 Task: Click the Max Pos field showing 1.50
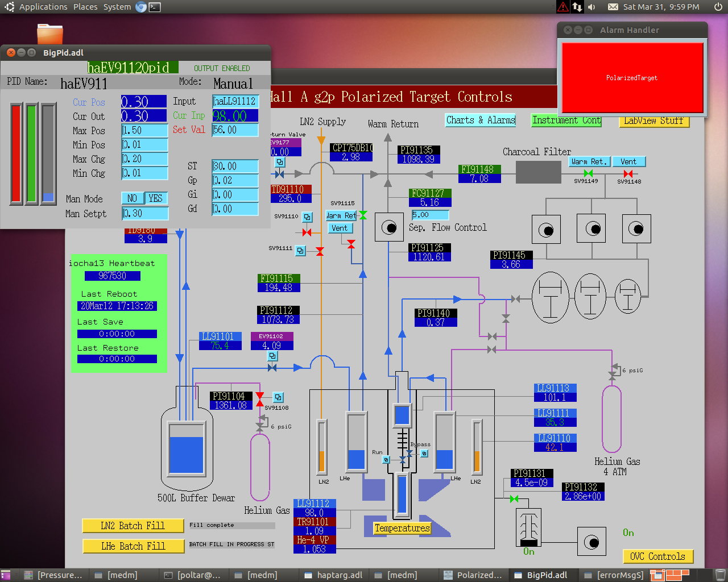pyautogui.click(x=145, y=130)
